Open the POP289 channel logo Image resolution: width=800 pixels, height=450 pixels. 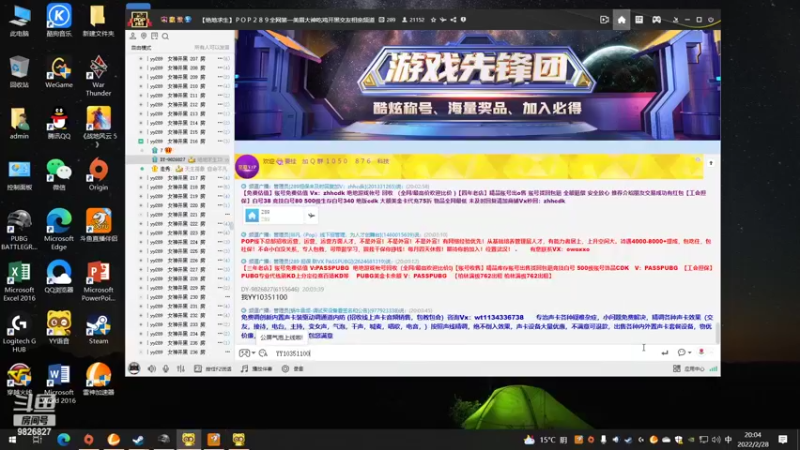click(x=139, y=19)
